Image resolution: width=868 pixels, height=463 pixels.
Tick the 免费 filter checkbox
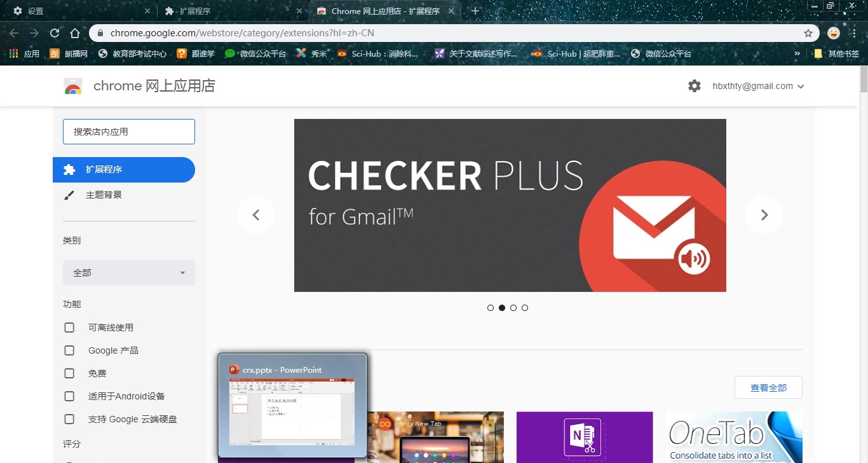(69, 373)
